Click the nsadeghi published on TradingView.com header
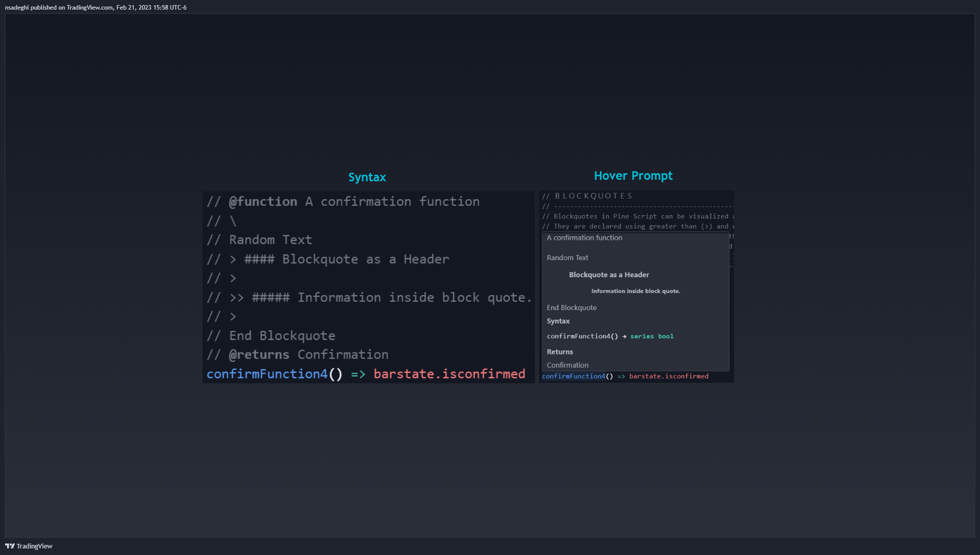The height and width of the screenshot is (555, 980). coord(95,8)
